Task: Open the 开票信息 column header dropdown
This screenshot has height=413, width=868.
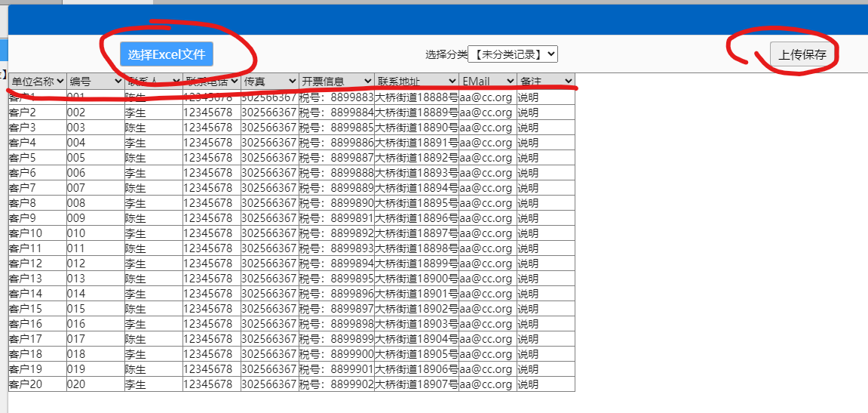Action: (336, 81)
